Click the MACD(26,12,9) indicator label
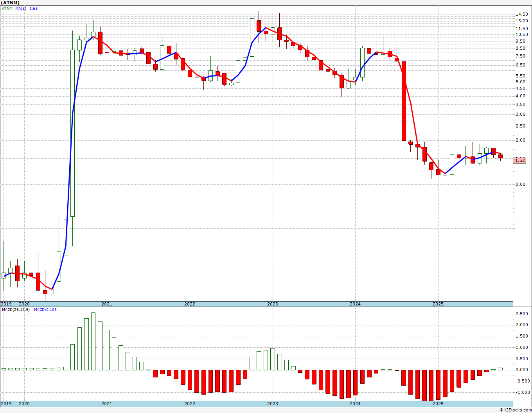This screenshot has height=413, width=532. [16, 309]
